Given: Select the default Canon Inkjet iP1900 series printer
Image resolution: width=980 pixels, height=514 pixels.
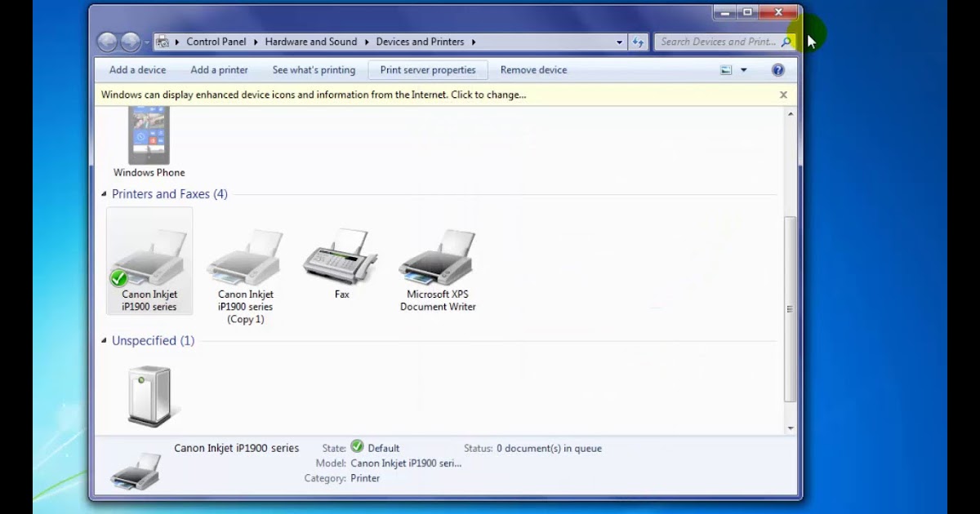Looking at the screenshot, I should (149, 261).
